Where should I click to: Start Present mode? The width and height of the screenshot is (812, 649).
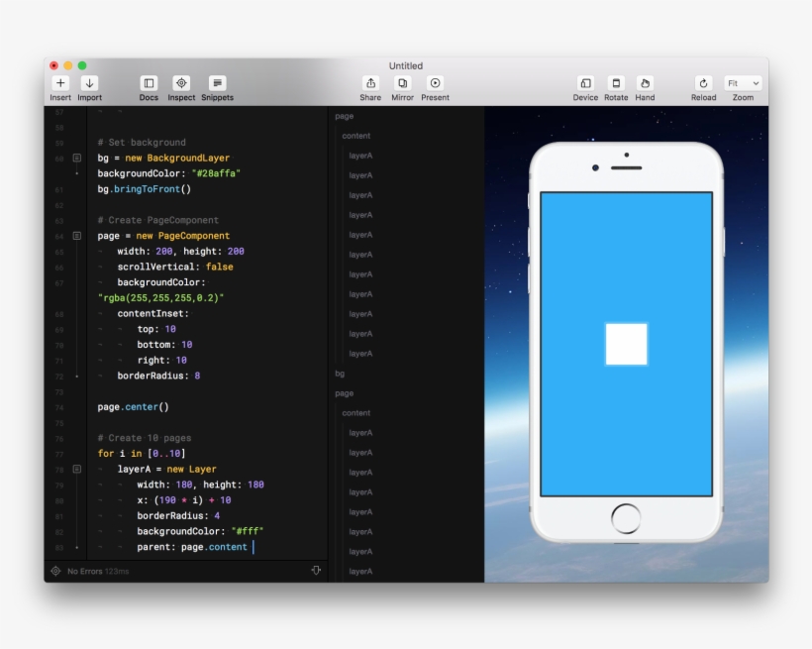(435, 85)
